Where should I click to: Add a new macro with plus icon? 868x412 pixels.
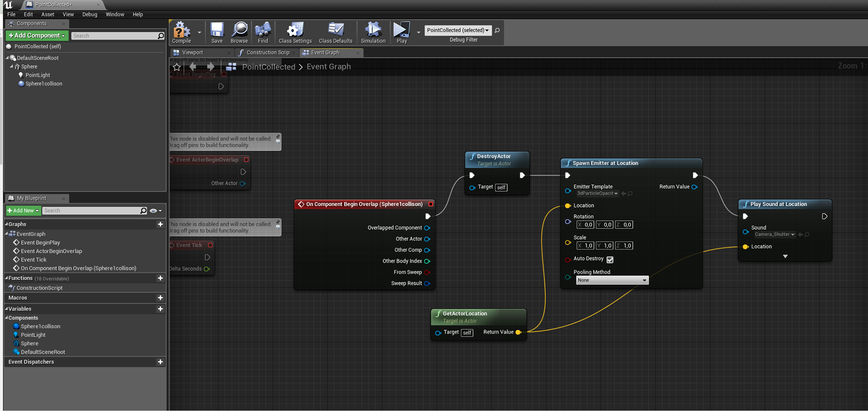[160, 298]
